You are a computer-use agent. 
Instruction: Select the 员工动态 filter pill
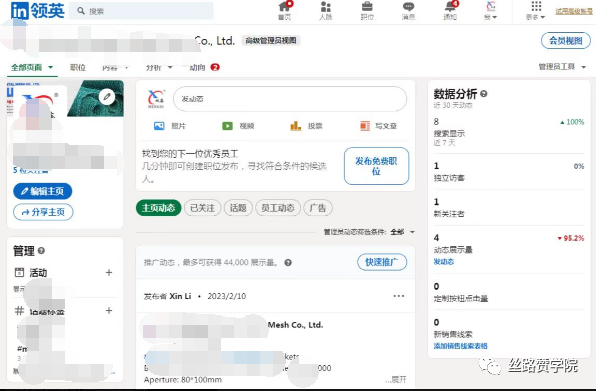278,208
